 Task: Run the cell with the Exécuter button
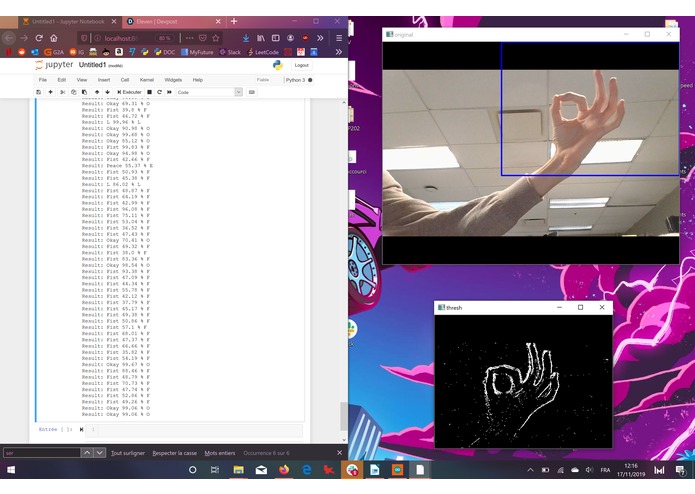tap(129, 92)
